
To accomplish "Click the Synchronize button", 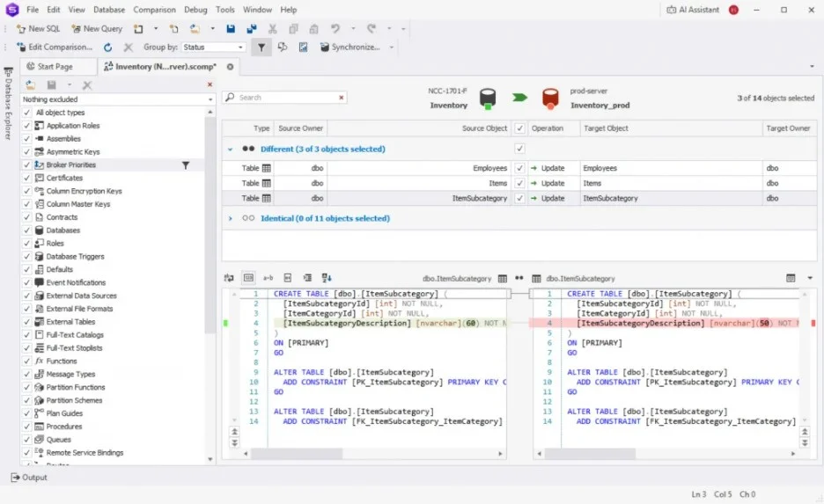I will [349, 47].
